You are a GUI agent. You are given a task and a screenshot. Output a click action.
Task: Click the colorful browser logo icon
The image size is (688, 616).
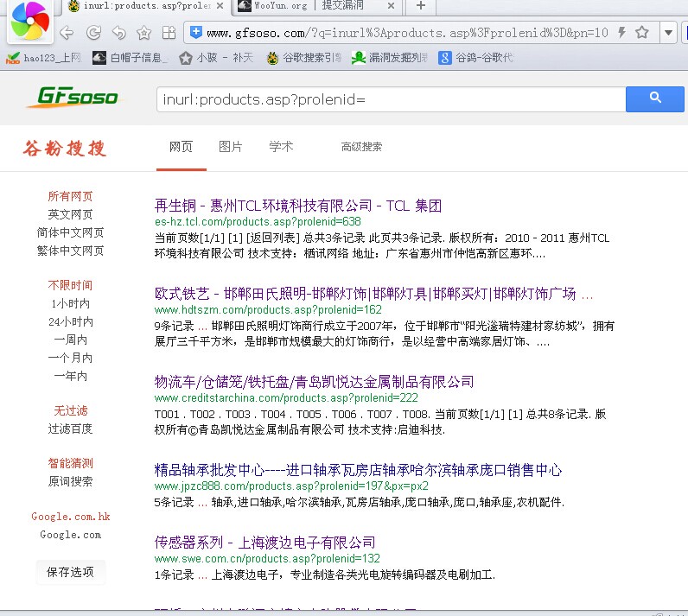(x=30, y=20)
